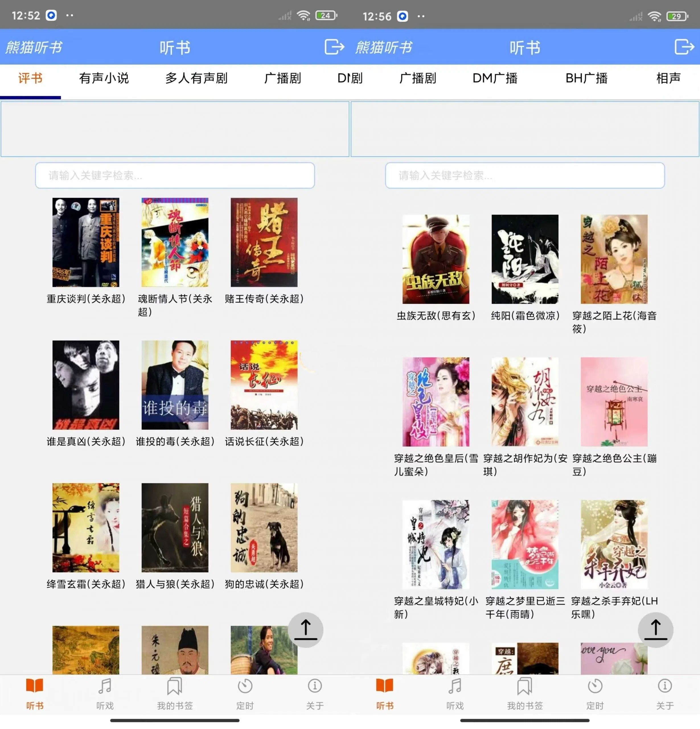
Task: Open the 相声 tab
Action: click(668, 79)
